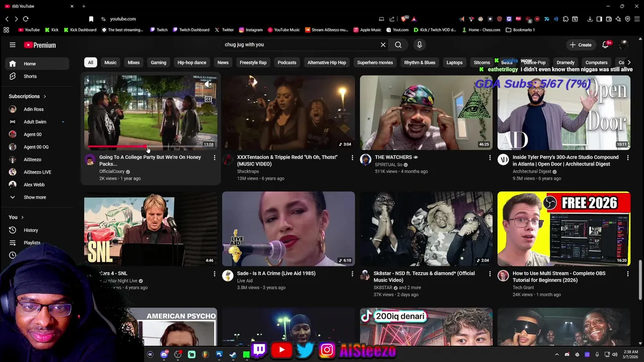Viewport: 644px width, 362px height.
Task: Open more options for Honey Packs video
Action: pyautogui.click(x=214, y=158)
